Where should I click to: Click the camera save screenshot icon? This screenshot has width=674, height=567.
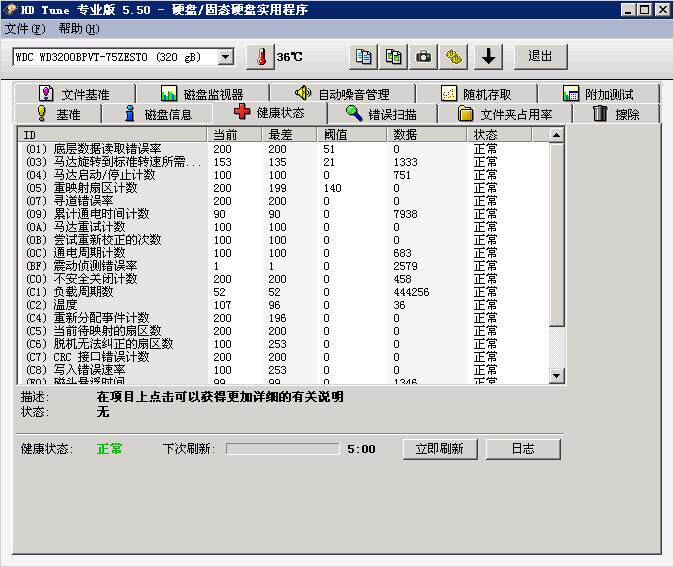point(423,57)
